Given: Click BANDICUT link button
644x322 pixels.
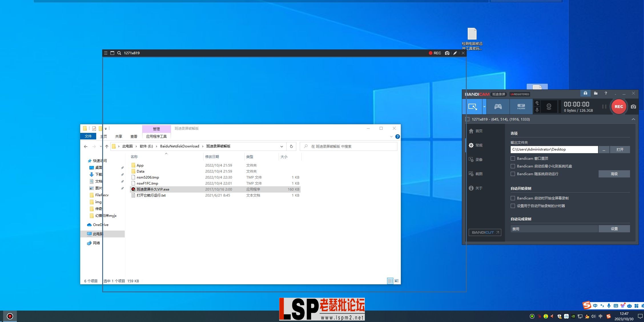Looking at the screenshot, I should pos(485,232).
